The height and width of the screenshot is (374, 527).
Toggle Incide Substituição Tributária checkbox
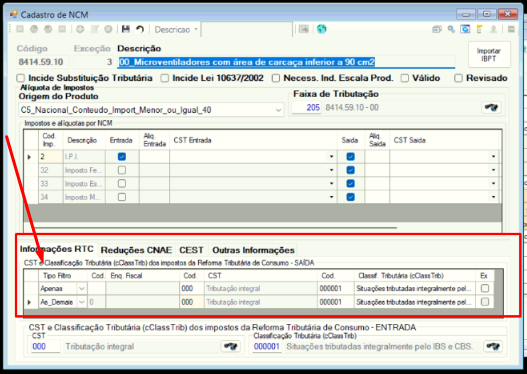pyautogui.click(x=21, y=78)
